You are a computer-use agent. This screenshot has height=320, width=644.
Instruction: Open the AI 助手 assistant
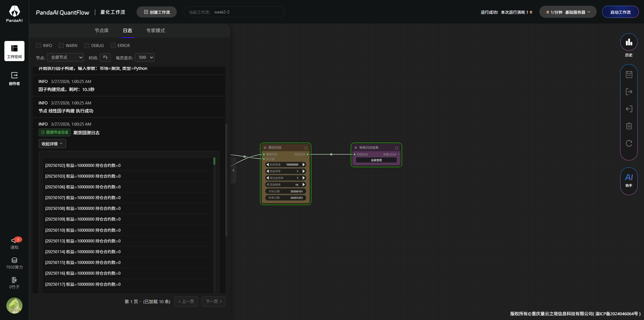pyautogui.click(x=629, y=180)
